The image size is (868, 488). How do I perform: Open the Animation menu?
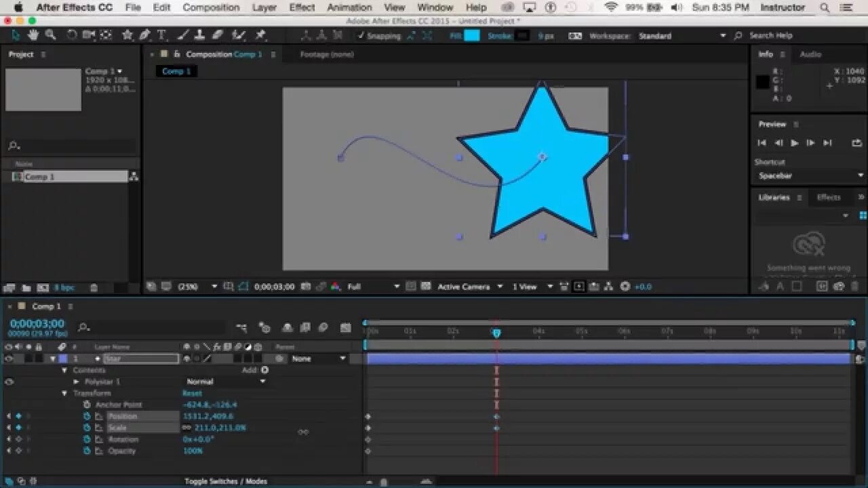pos(349,7)
